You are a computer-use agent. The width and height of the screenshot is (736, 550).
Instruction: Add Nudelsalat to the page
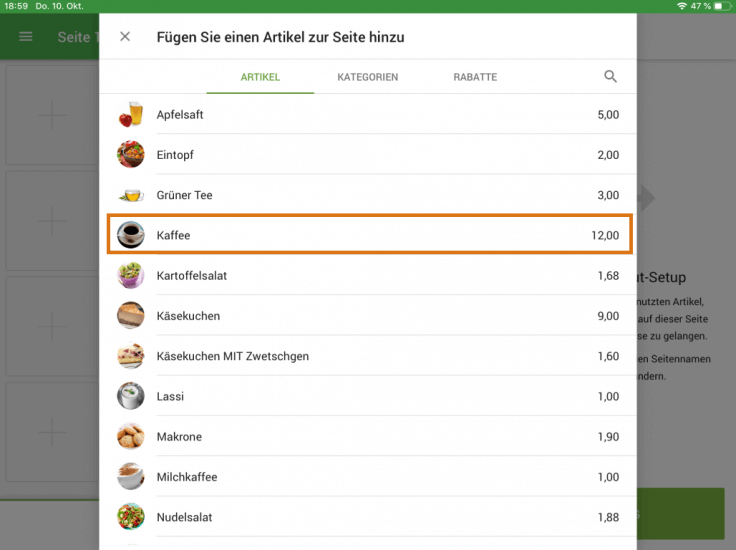pyautogui.click(x=184, y=517)
